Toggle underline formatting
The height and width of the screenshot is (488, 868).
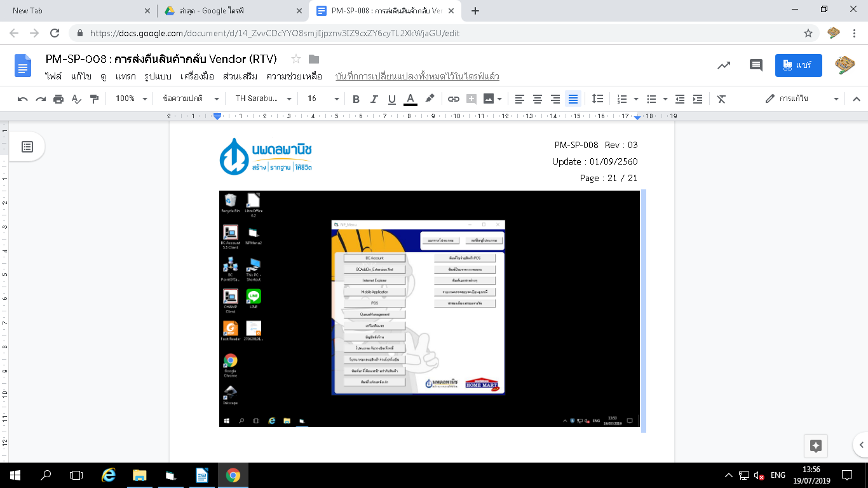(x=391, y=99)
